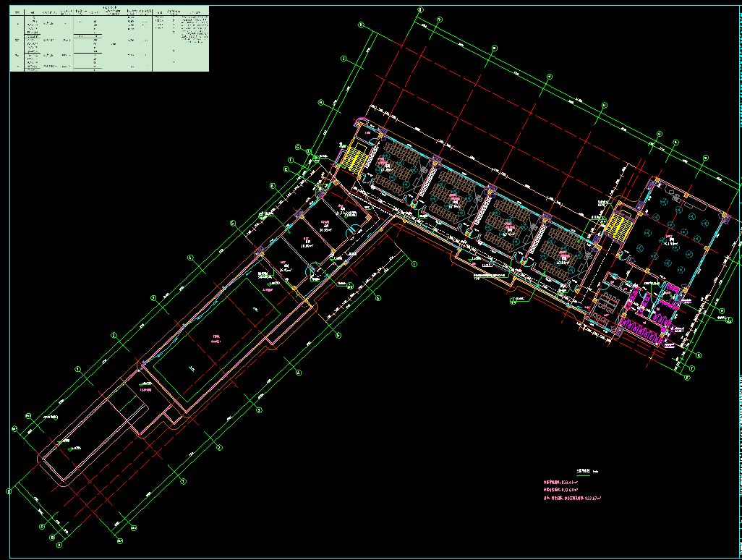Click the vertical cyan text strip on the right edge

coord(738,289)
